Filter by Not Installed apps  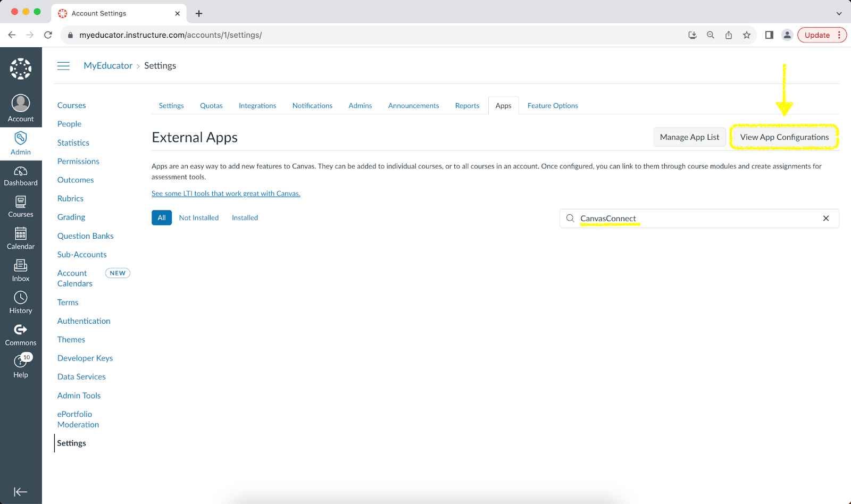click(x=199, y=218)
